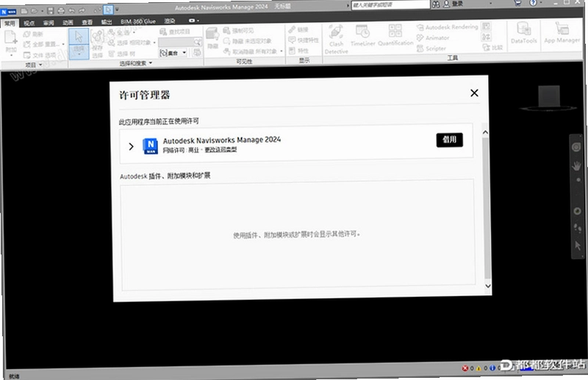Screen dimensions: 588x380
Task: Click the 登录 sign-in button
Action: 453,4
